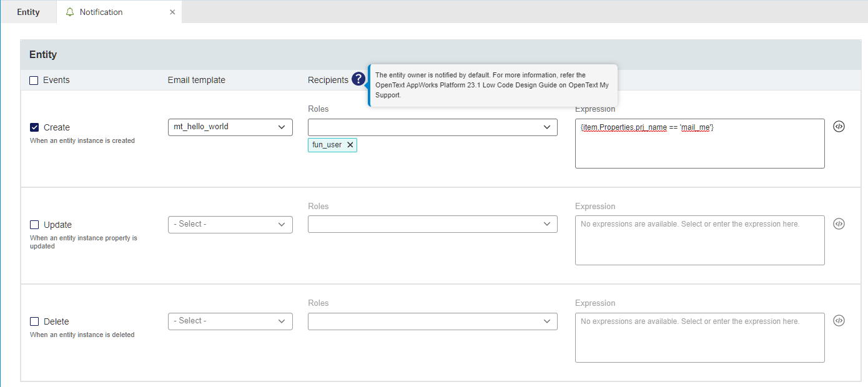Image resolution: width=868 pixels, height=387 pixels.
Task: Open expression editor for Update event
Action: pos(839,224)
